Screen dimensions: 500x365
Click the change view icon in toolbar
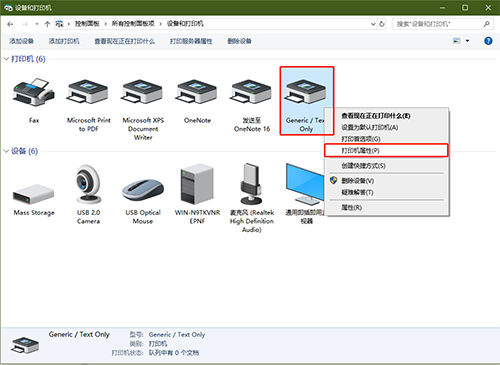457,41
